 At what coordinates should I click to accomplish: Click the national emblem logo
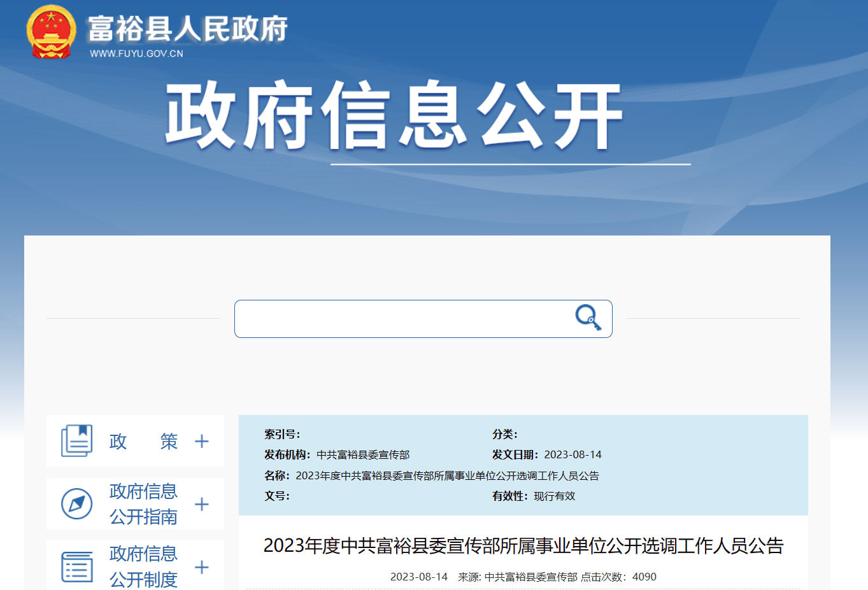click(51, 32)
